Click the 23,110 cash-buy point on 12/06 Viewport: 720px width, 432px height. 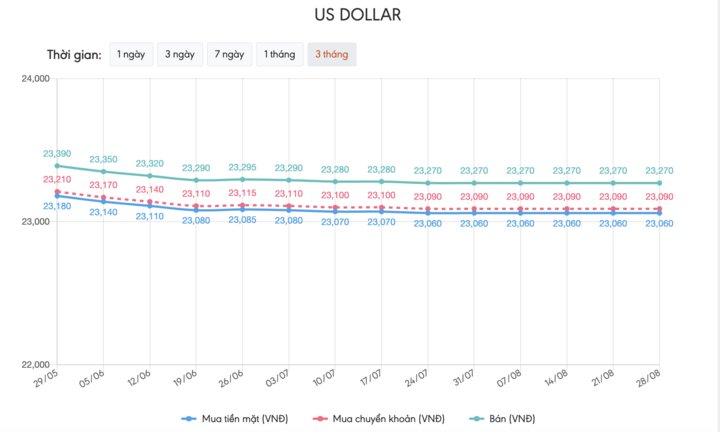coord(150,205)
